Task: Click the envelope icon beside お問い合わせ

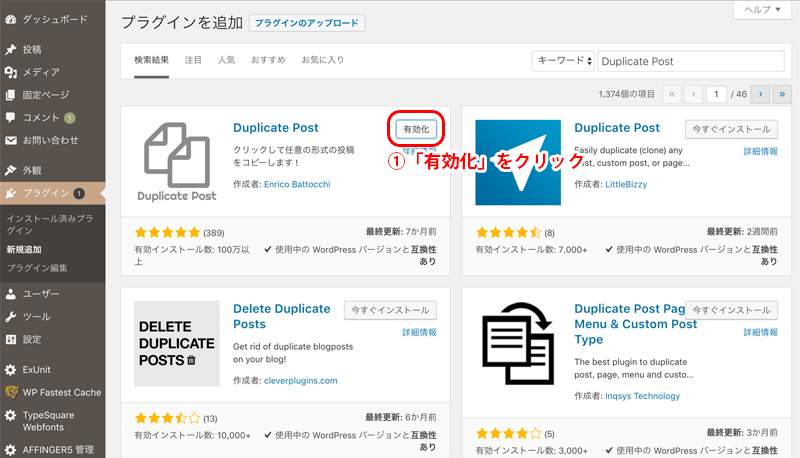Action: 11,140
